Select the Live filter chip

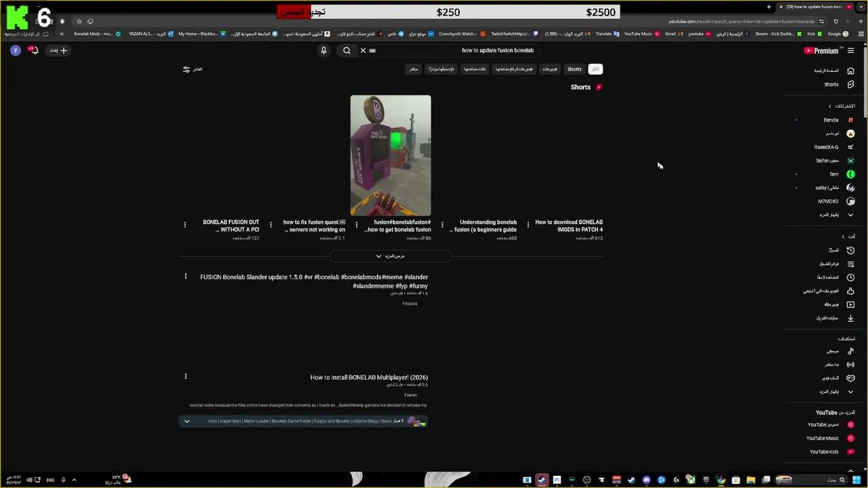point(414,69)
